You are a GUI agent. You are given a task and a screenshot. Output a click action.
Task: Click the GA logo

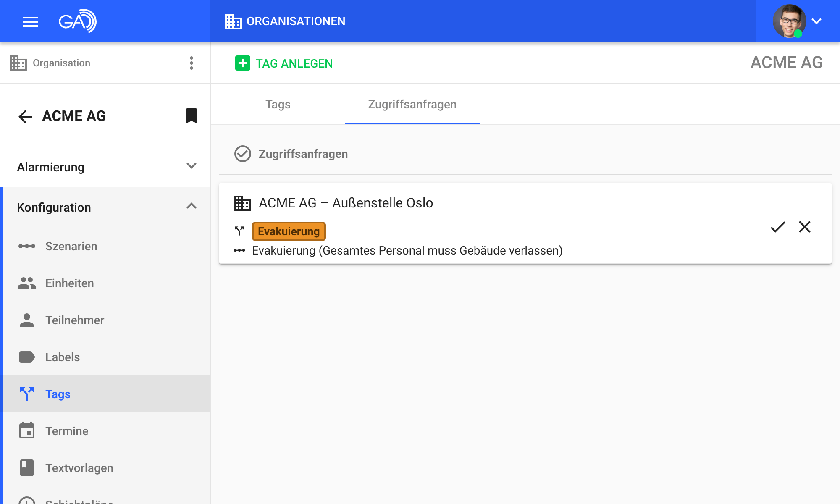[78, 21]
